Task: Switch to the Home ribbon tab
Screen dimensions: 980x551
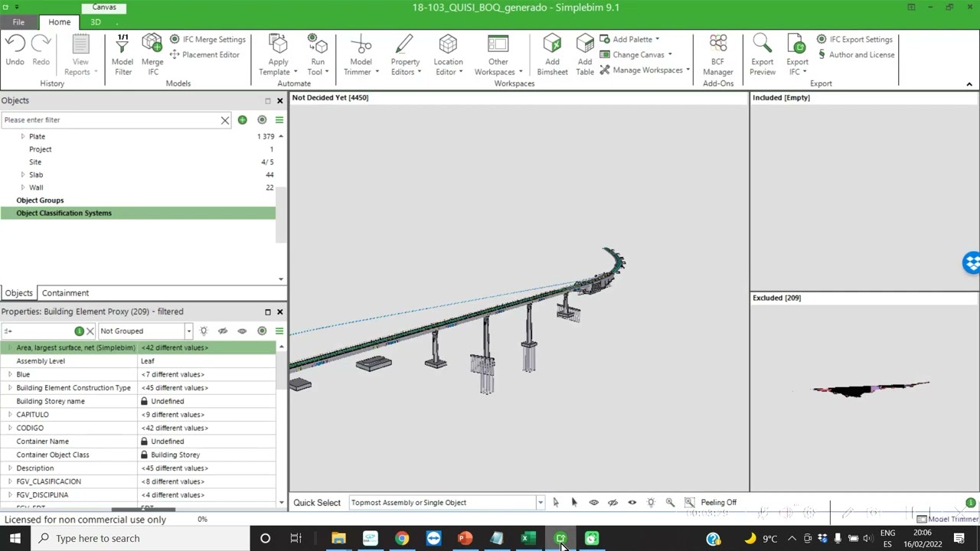Action: 59,22
